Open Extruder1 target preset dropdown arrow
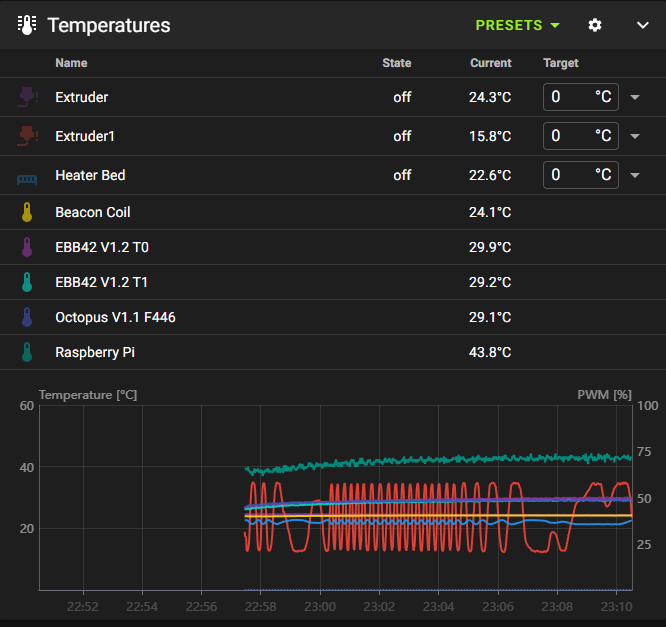666x627 pixels. coord(635,136)
